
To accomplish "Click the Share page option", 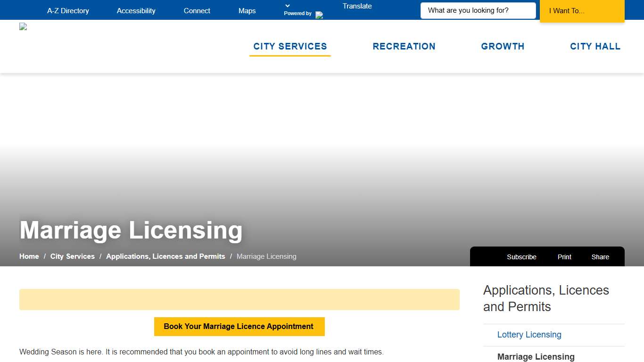I will [600, 256].
